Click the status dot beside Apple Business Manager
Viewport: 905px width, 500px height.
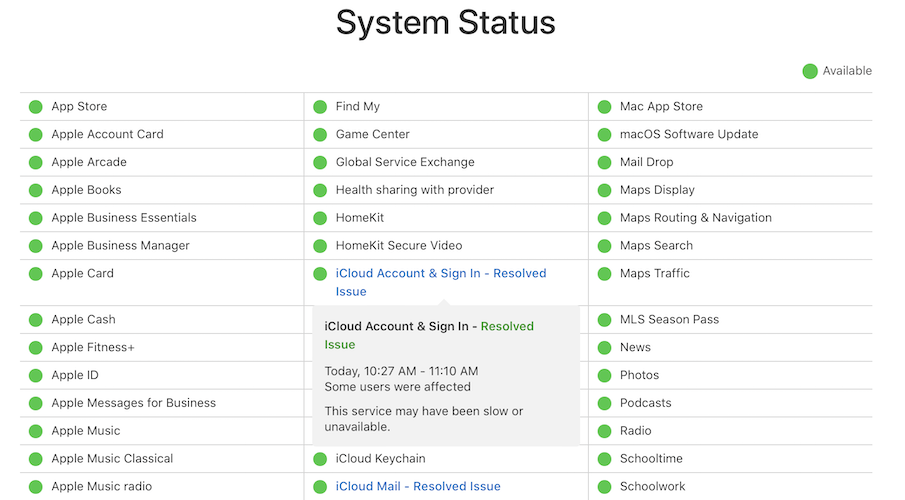click(36, 246)
